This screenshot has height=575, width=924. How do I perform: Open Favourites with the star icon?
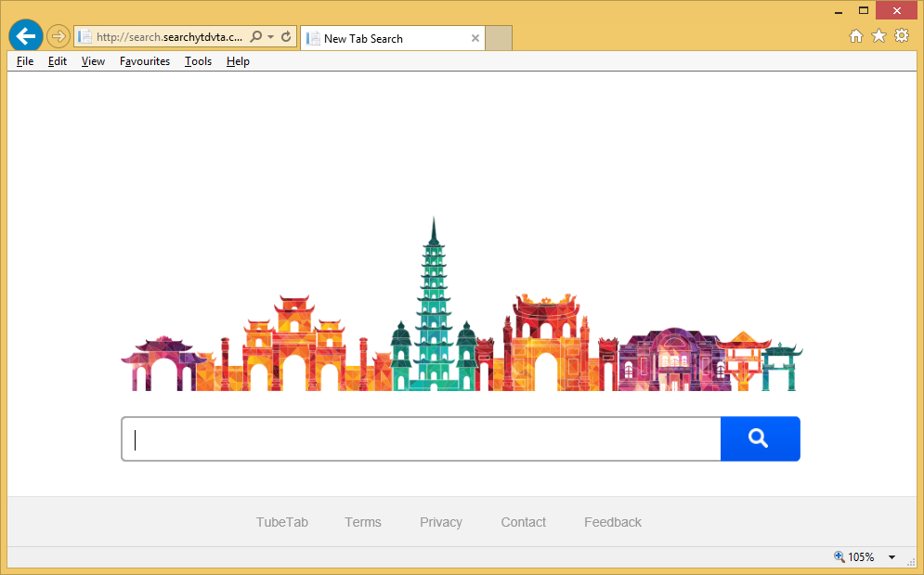coord(878,36)
